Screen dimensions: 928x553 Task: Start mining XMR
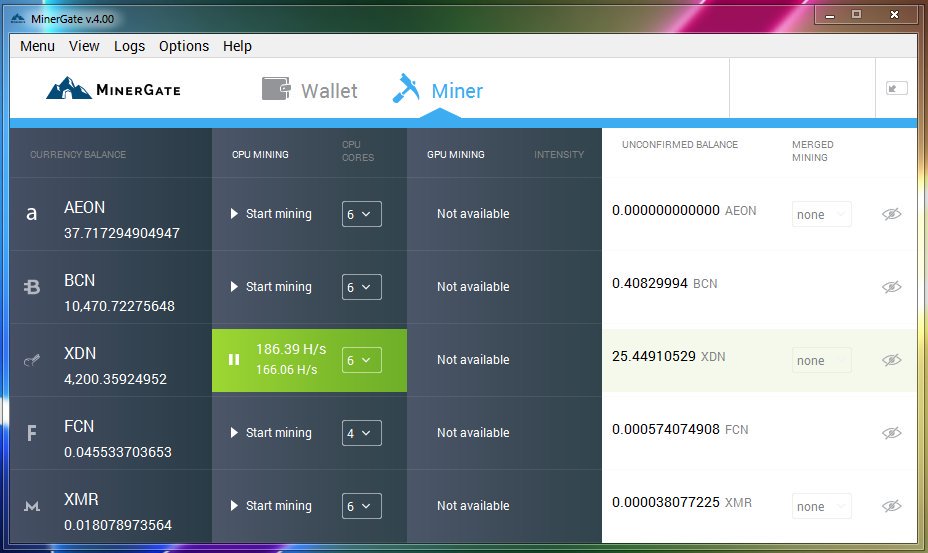click(x=271, y=506)
